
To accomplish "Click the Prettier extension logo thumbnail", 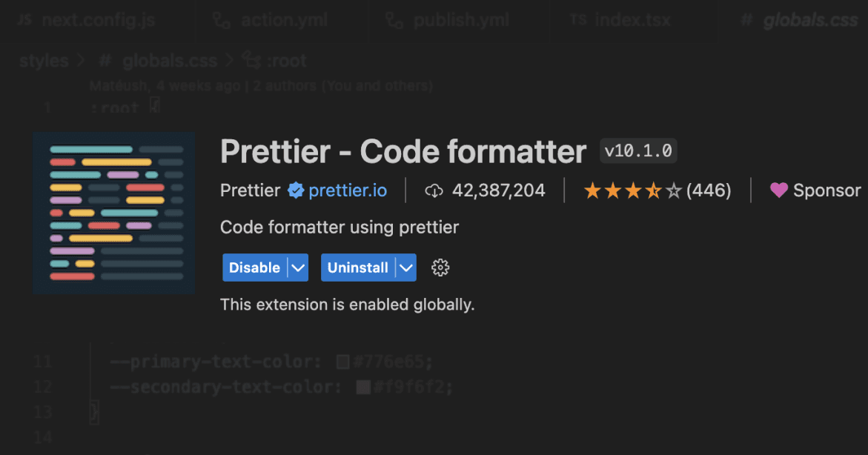I will coord(113,213).
